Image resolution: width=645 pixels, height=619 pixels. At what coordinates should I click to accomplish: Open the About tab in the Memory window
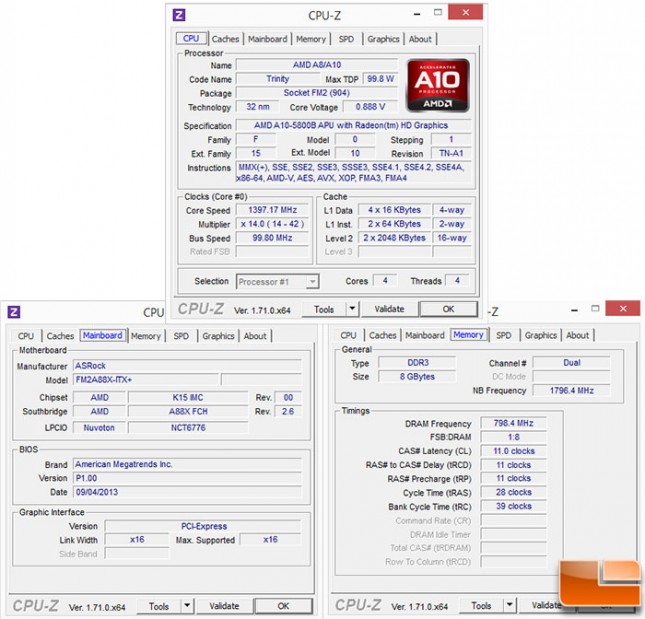(578, 335)
